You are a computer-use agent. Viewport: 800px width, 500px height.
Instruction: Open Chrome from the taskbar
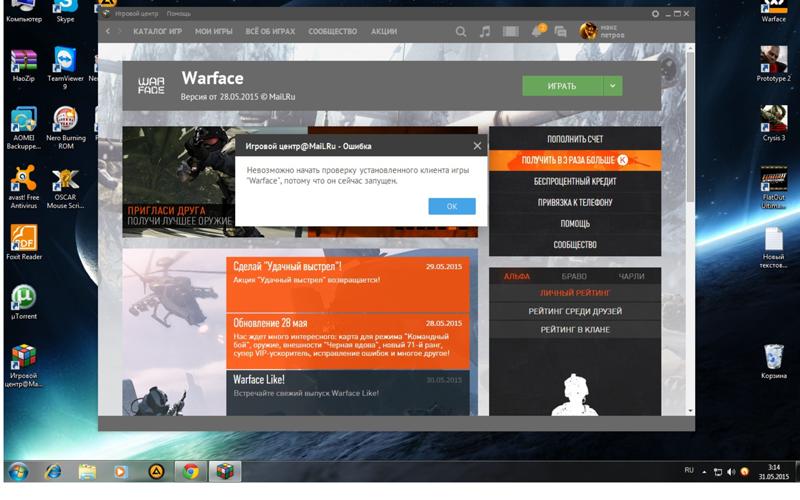[191, 471]
